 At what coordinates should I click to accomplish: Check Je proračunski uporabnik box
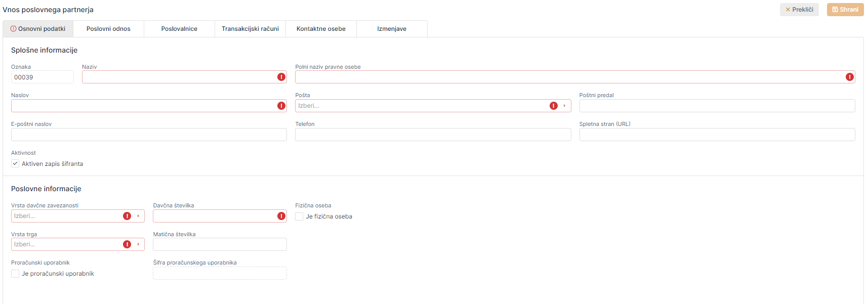[x=15, y=274]
